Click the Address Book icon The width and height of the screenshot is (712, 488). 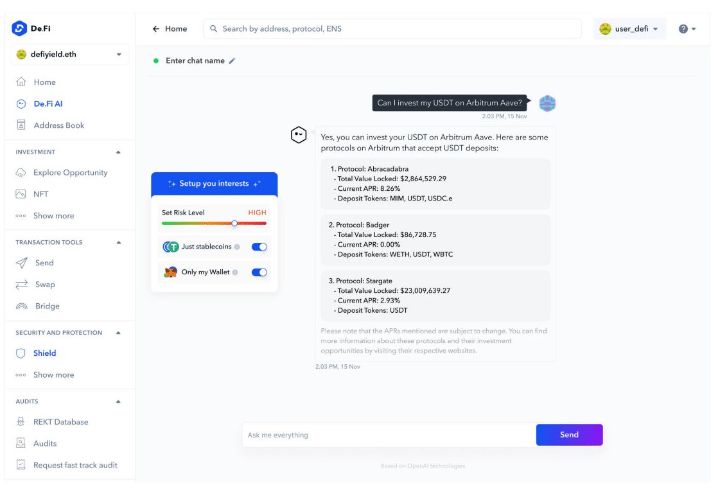tap(21, 125)
